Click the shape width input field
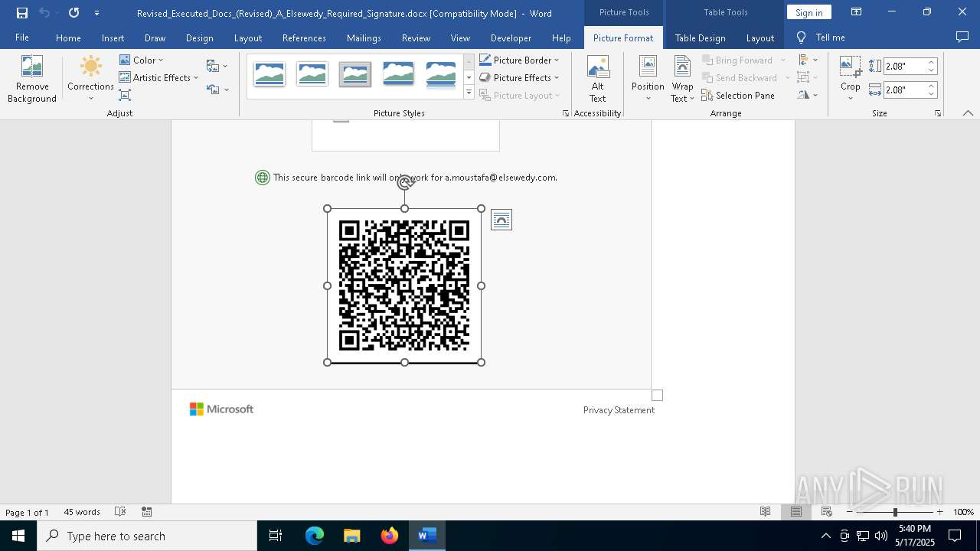This screenshot has width=980, height=551. (904, 90)
